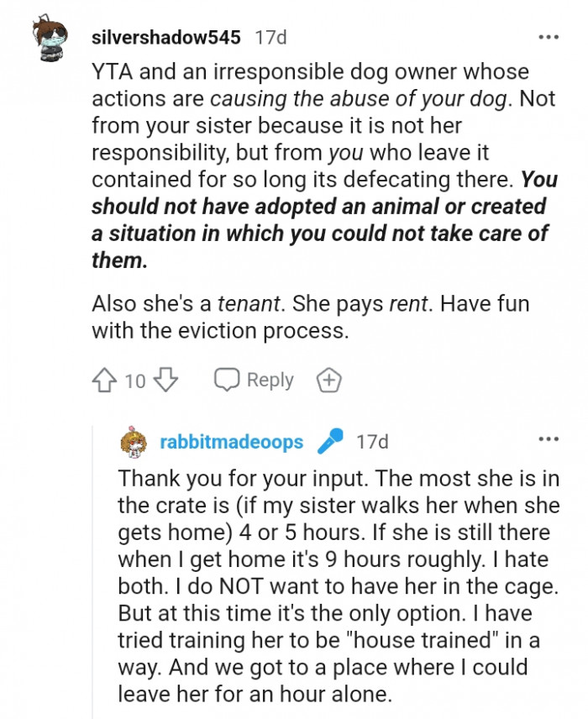Screen dimensions: 588x719
Task: Open silvershadow545's avatar
Action: point(50,35)
